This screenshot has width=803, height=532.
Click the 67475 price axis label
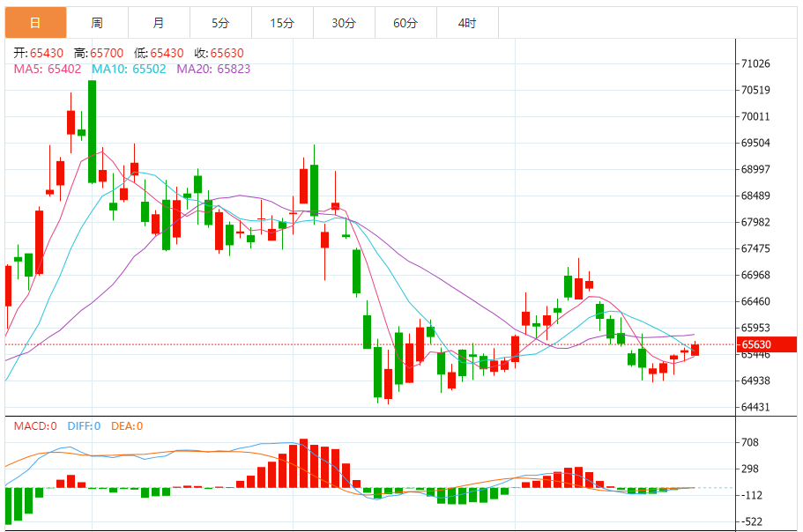(x=756, y=248)
